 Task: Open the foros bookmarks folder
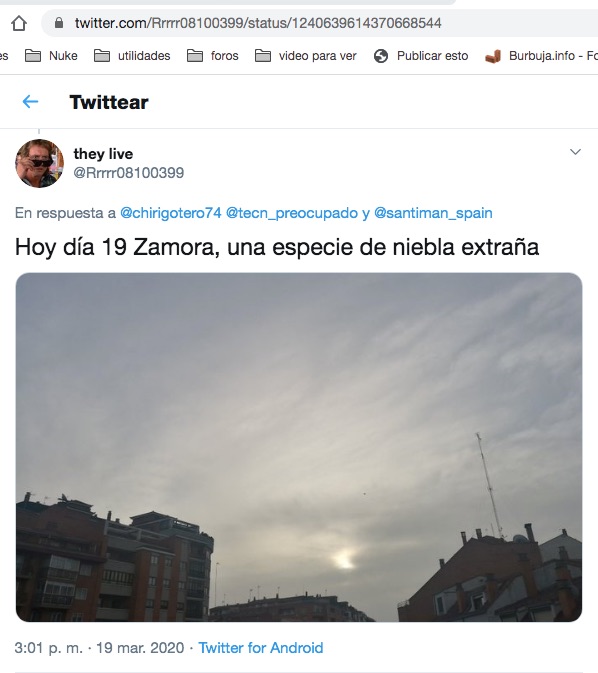tap(212, 56)
